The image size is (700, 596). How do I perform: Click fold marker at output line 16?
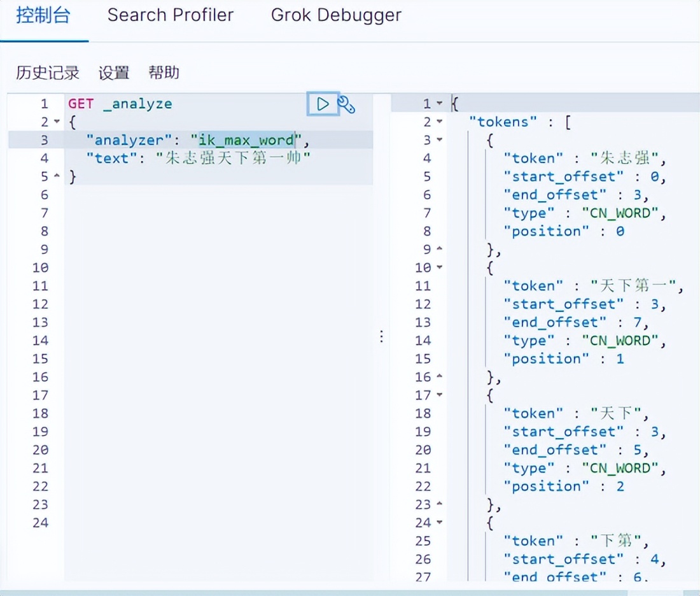coord(439,376)
